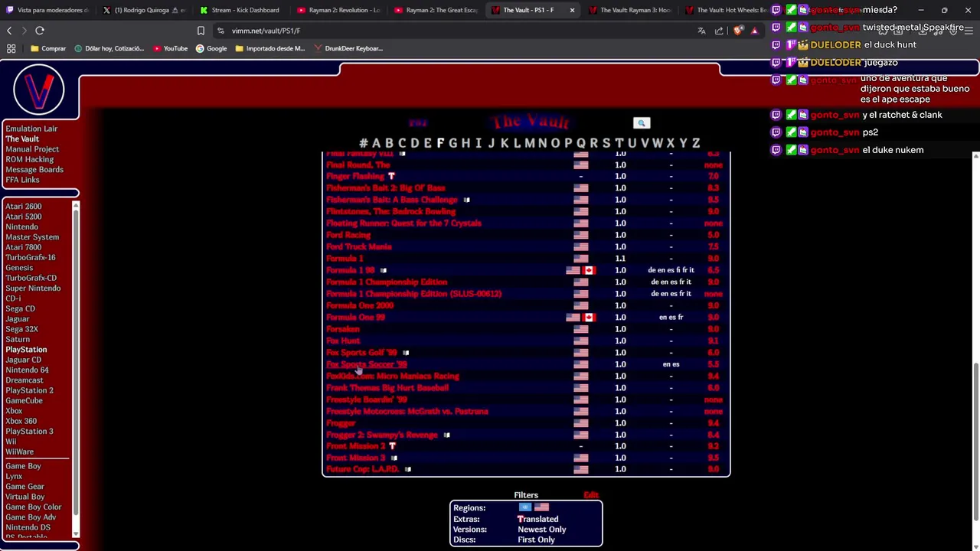Click the translated T icon beside Front Mission 2
Screen dimensions: 980x551
coord(392,446)
